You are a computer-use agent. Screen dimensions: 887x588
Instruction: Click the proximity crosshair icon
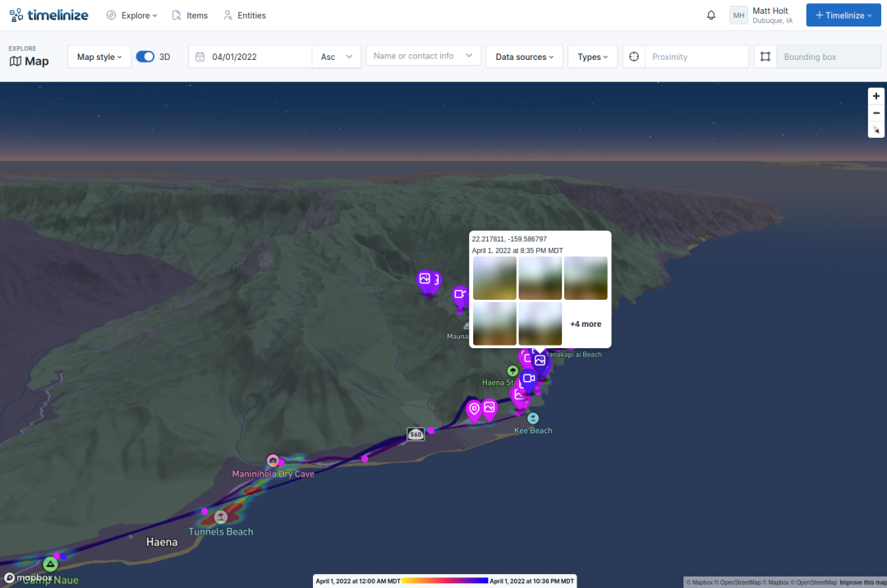pyautogui.click(x=634, y=57)
